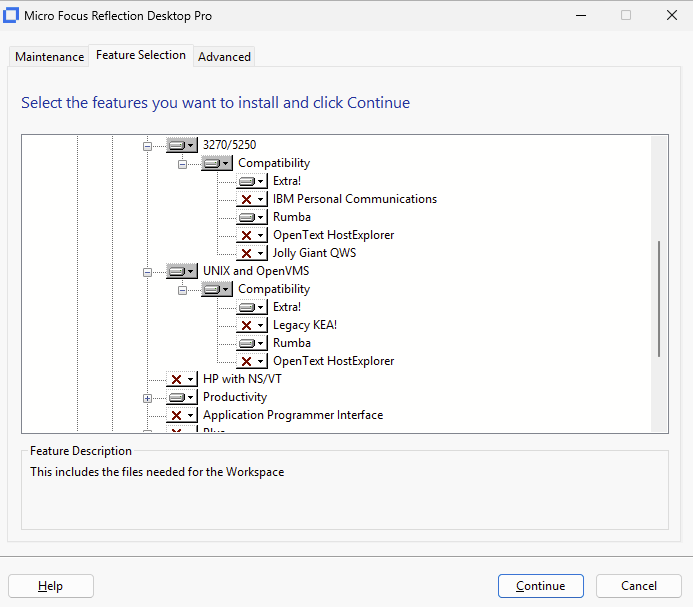Open the Advanced tab
The height and width of the screenshot is (607, 693).
click(224, 57)
